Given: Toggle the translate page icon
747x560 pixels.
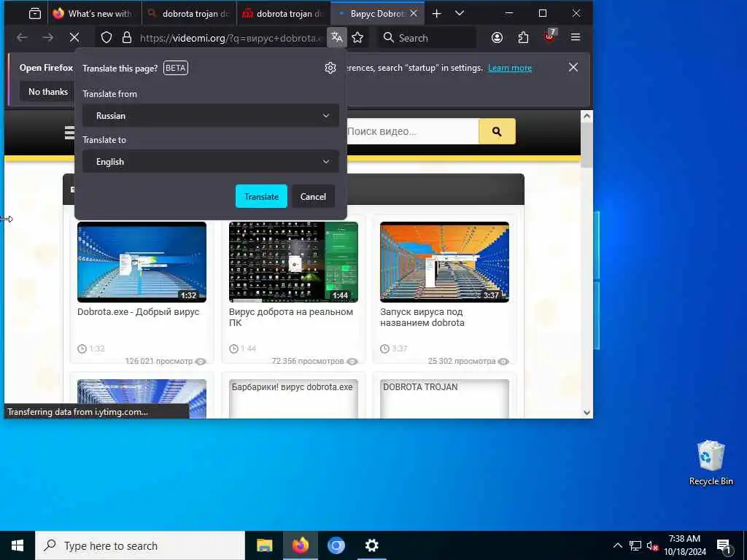Looking at the screenshot, I should point(337,37).
